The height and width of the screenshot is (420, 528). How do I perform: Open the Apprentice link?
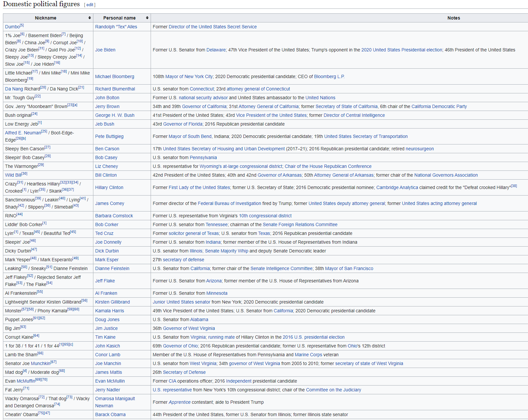[180, 402]
